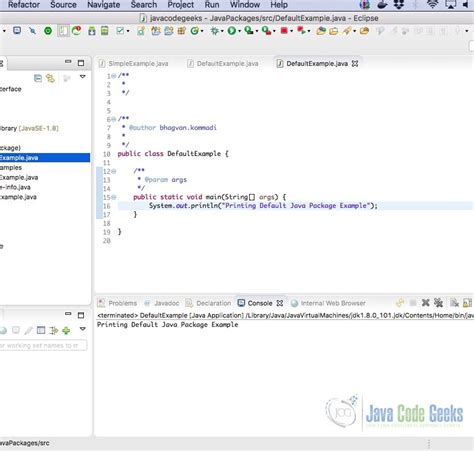Select the highlighted Example.java tree item

[45, 158]
